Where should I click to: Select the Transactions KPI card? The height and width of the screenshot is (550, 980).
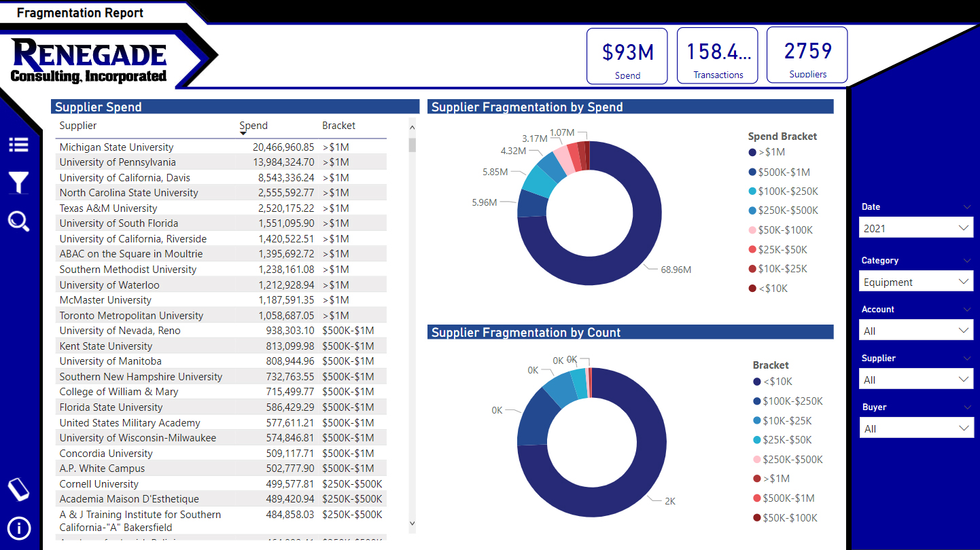[718, 56]
